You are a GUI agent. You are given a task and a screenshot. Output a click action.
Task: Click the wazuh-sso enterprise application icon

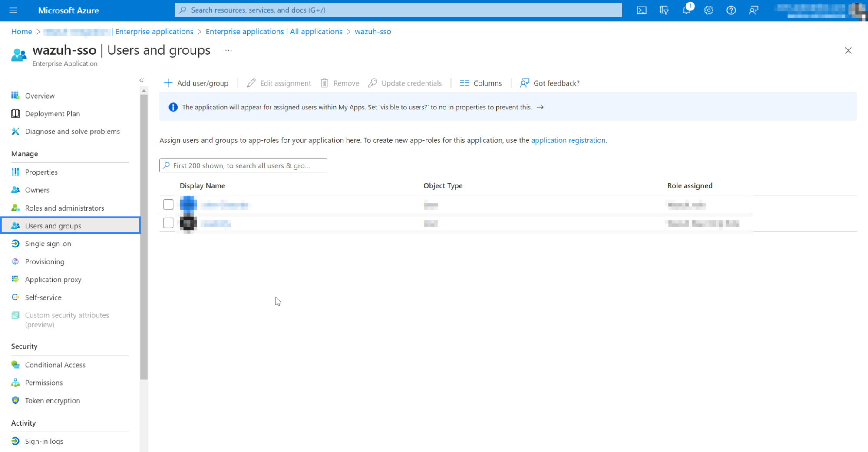19,55
